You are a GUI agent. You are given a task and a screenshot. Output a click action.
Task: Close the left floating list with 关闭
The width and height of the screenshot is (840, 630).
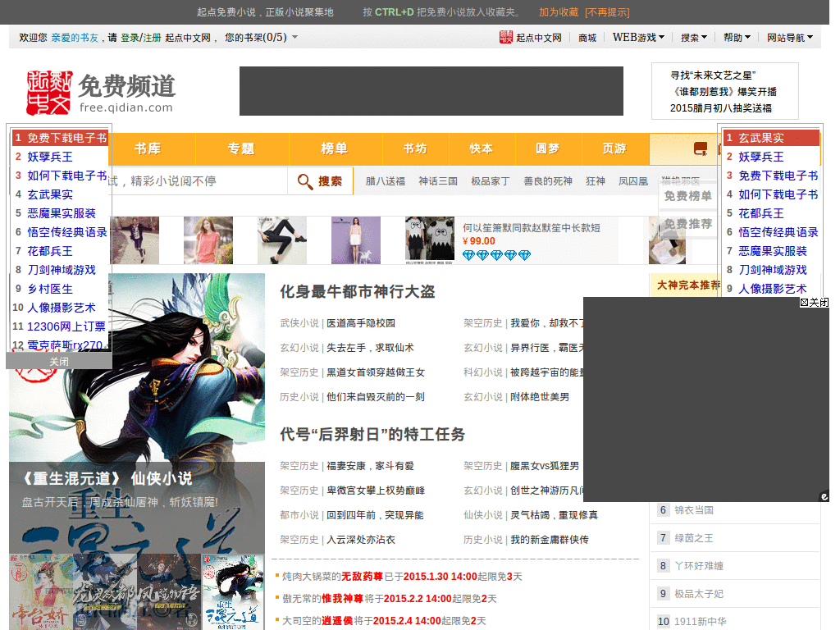point(59,361)
